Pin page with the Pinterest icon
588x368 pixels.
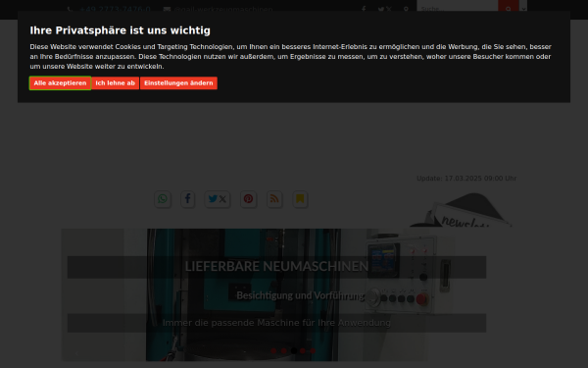click(248, 199)
